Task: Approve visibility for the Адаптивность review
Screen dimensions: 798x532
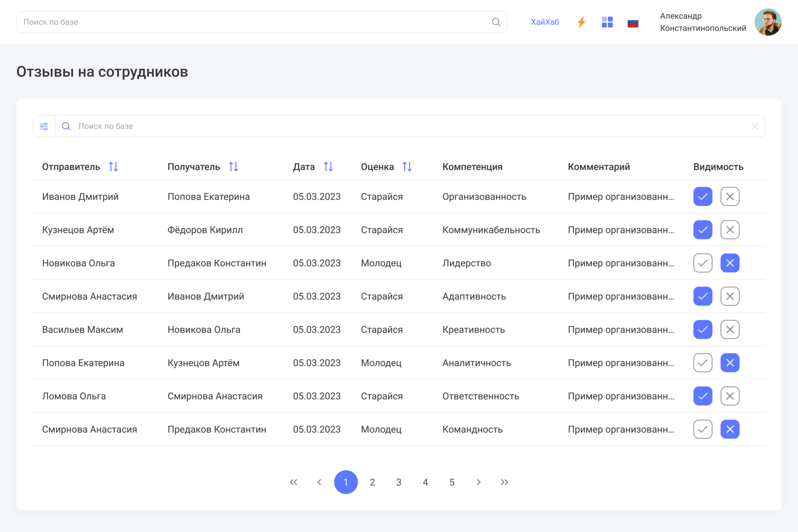Action: pos(703,296)
